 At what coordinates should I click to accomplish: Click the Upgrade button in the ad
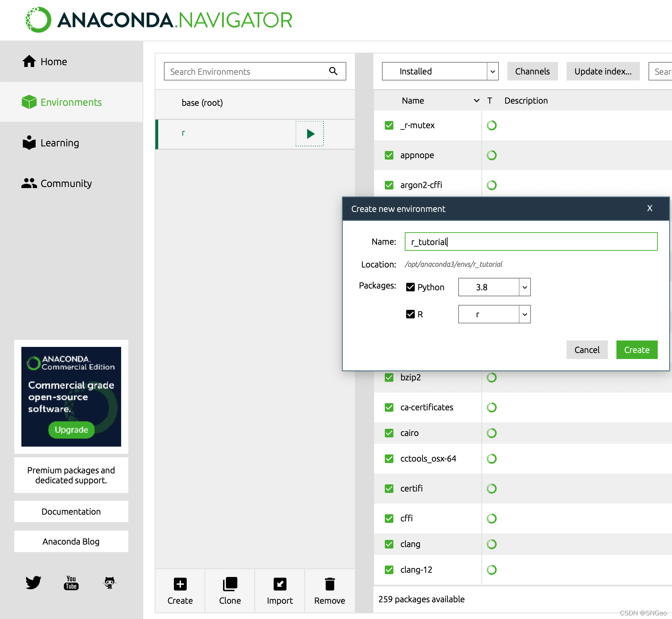click(x=71, y=430)
